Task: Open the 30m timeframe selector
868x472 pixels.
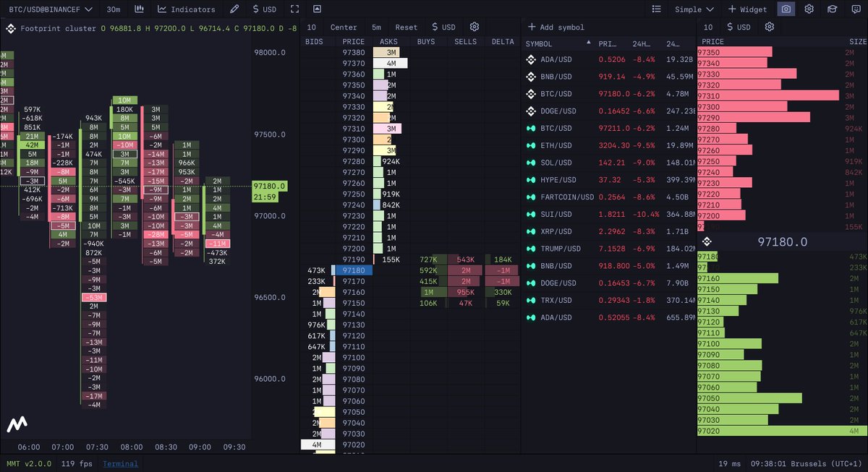Action: pyautogui.click(x=114, y=9)
